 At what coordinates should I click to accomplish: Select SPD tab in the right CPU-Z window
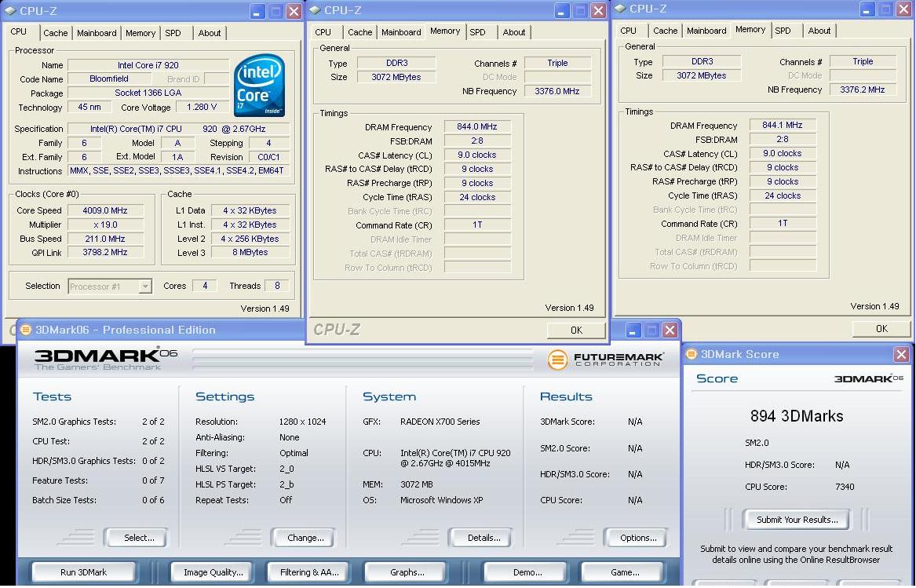[783, 31]
